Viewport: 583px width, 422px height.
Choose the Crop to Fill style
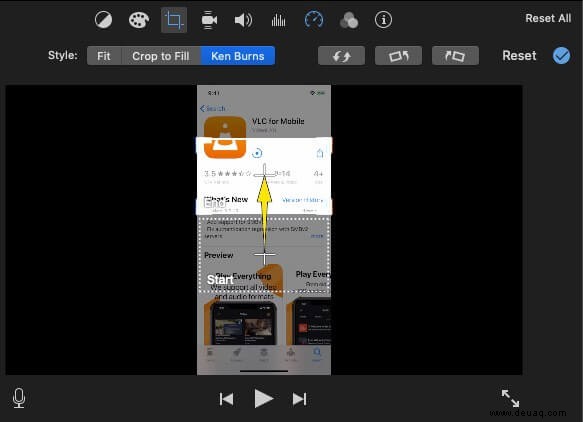click(x=161, y=56)
